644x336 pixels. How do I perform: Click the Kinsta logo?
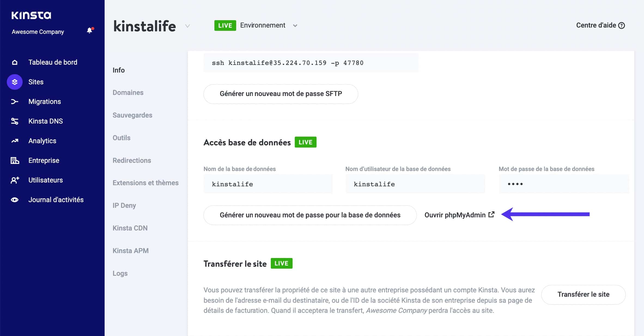31,15
